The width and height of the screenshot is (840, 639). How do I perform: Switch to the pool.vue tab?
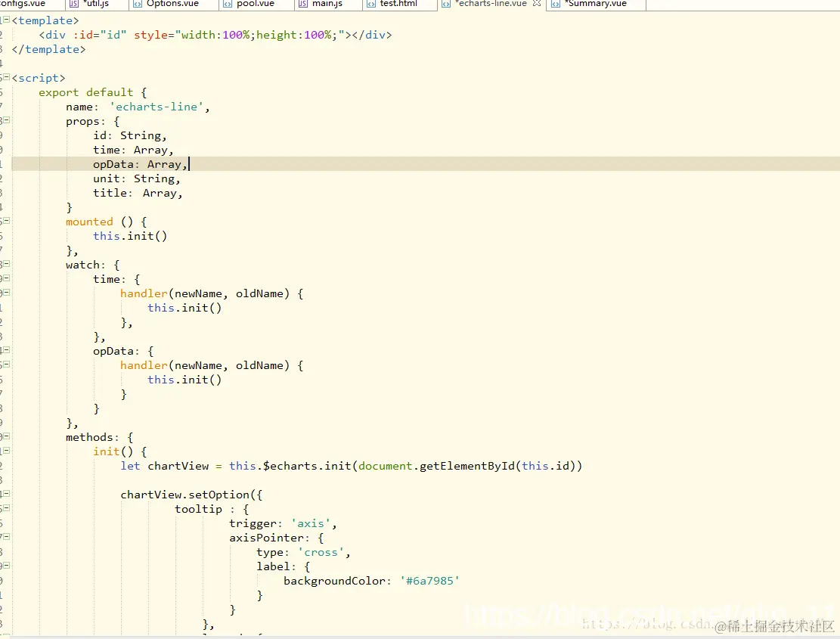[x=256, y=4]
